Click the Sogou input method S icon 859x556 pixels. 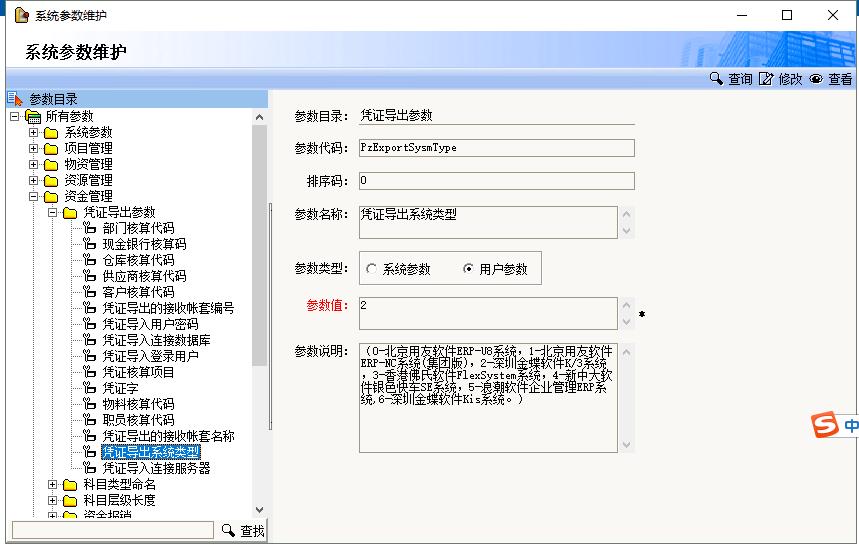pos(823,425)
